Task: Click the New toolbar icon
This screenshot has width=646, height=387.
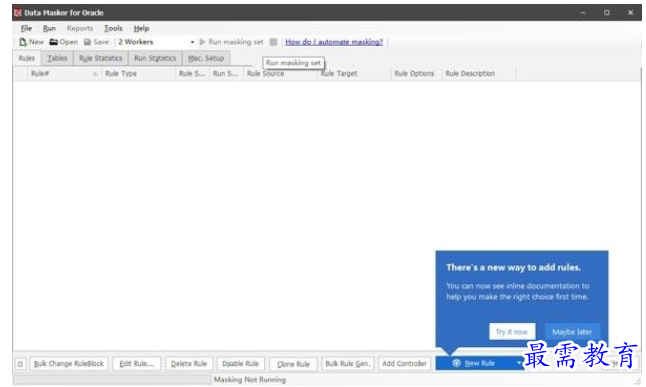Action: [x=23, y=42]
